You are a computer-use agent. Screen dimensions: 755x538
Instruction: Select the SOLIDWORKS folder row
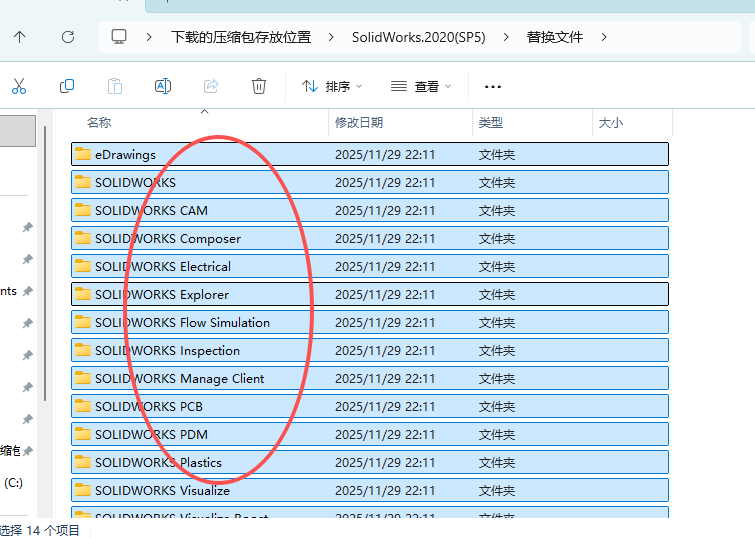click(370, 182)
